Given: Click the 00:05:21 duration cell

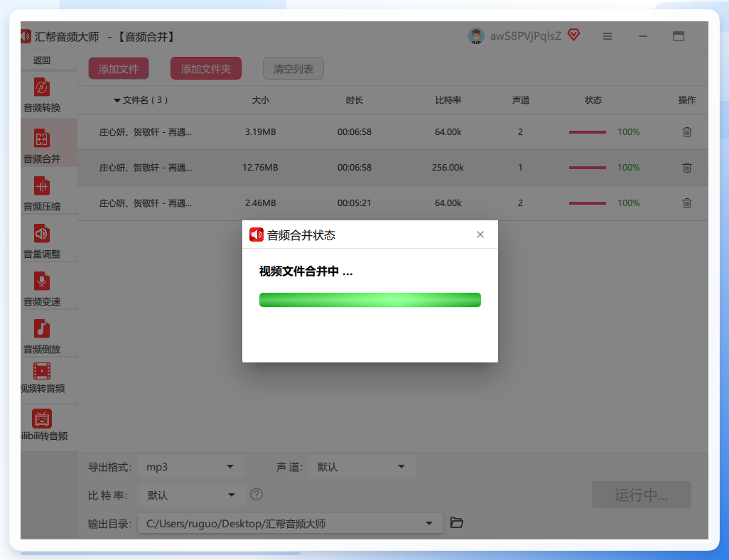Looking at the screenshot, I should pyautogui.click(x=355, y=203).
